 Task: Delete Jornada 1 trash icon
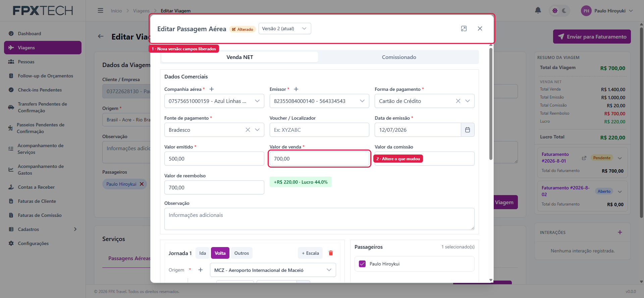(x=331, y=253)
